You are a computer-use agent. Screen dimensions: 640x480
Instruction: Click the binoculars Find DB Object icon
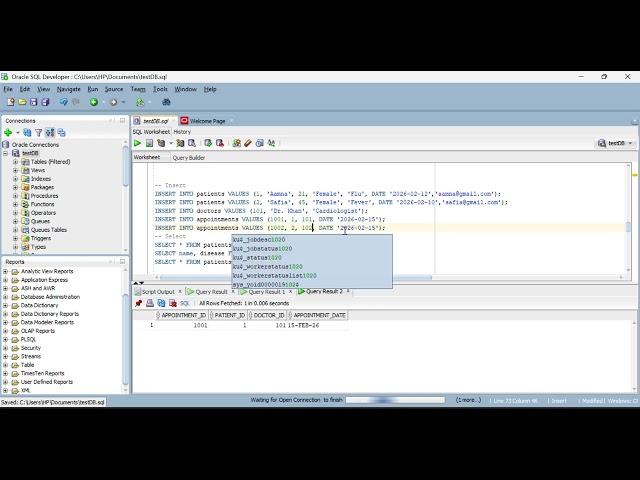(166, 102)
